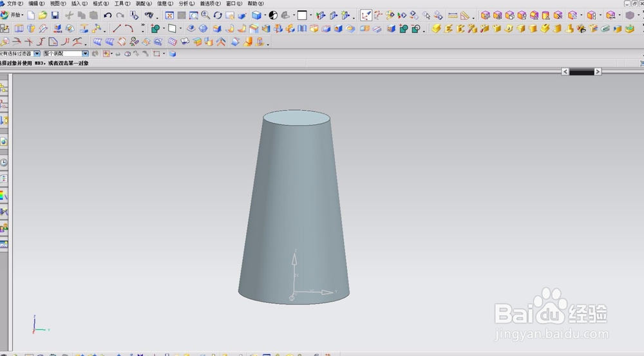Click the Datum plane square icon
This screenshot has width=644, height=356.
tap(172, 28)
